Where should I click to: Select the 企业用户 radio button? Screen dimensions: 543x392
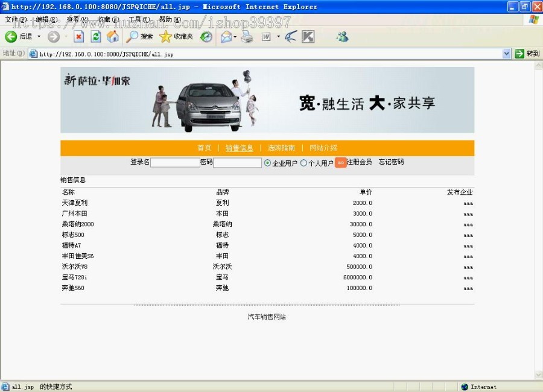(x=267, y=163)
